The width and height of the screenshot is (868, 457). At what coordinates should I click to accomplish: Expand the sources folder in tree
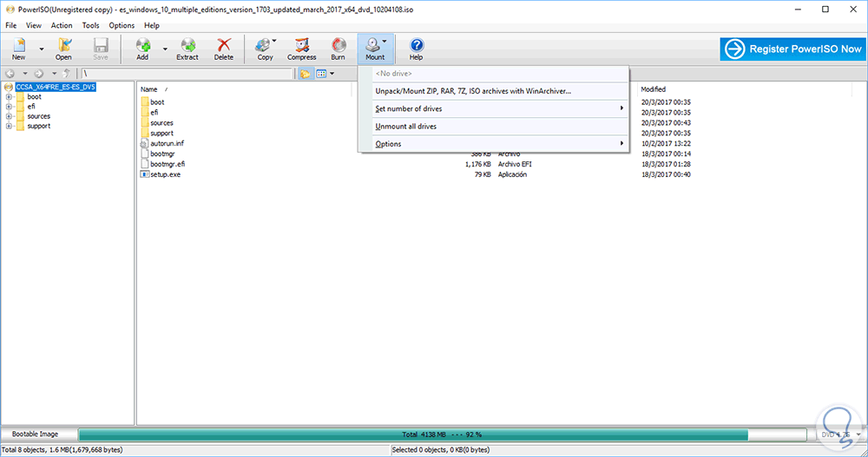(9, 117)
